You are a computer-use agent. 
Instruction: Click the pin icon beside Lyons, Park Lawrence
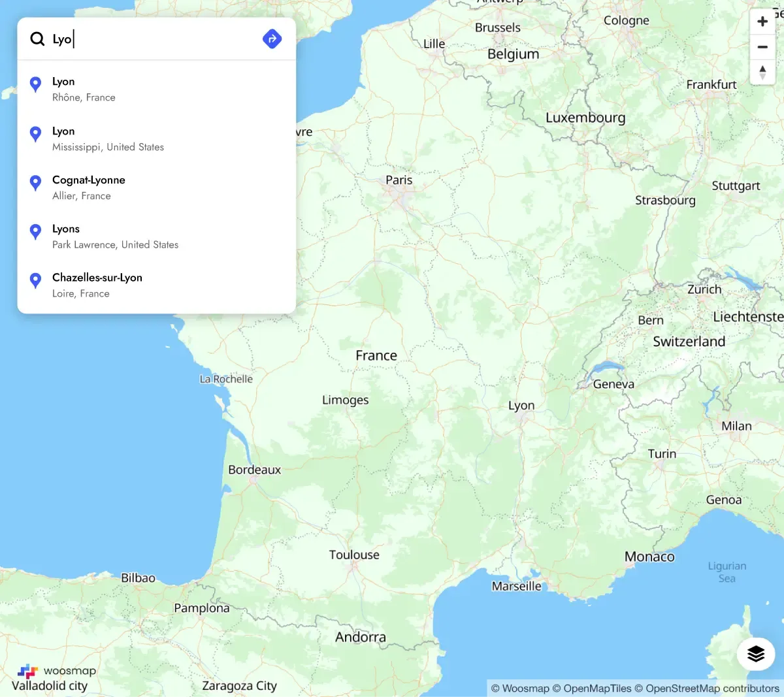click(36, 232)
